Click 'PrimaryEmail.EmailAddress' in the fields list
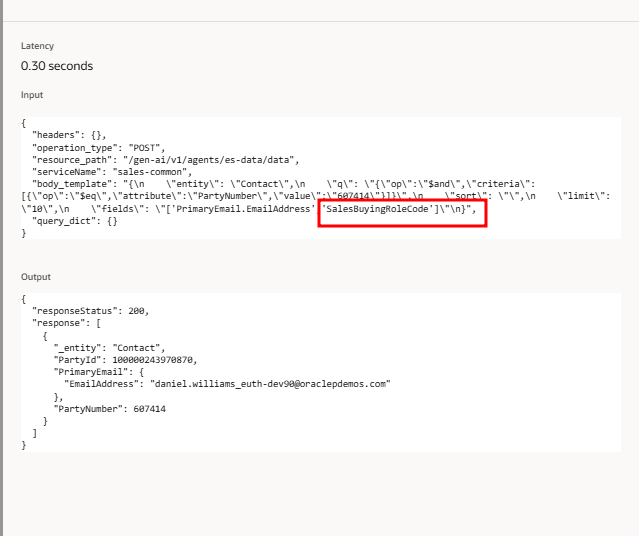Screen dimensions: 639x536 (x=241, y=209)
